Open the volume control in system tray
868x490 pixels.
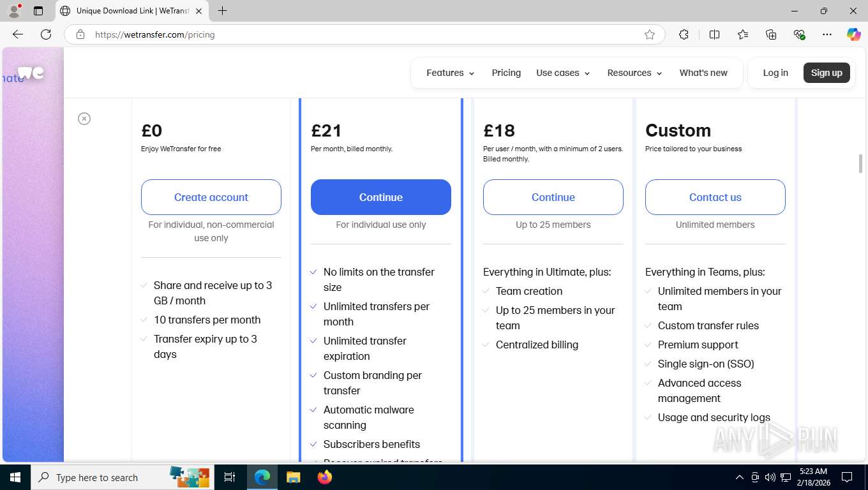point(770,477)
